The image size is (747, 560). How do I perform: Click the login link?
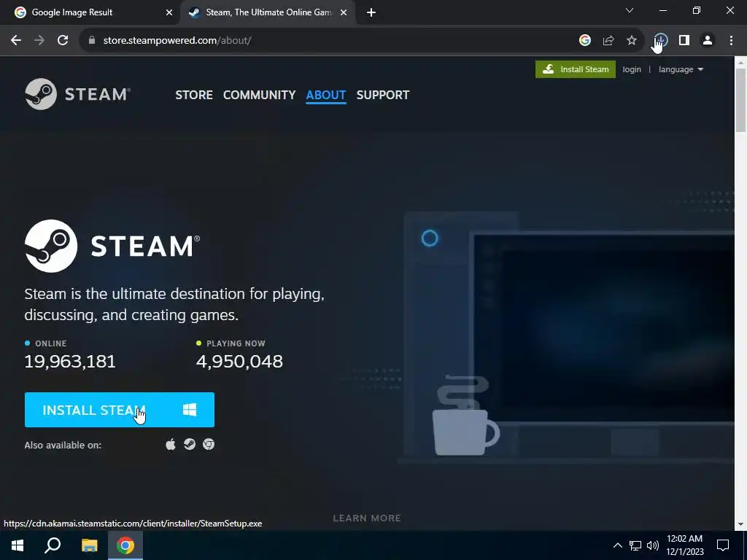pyautogui.click(x=632, y=69)
